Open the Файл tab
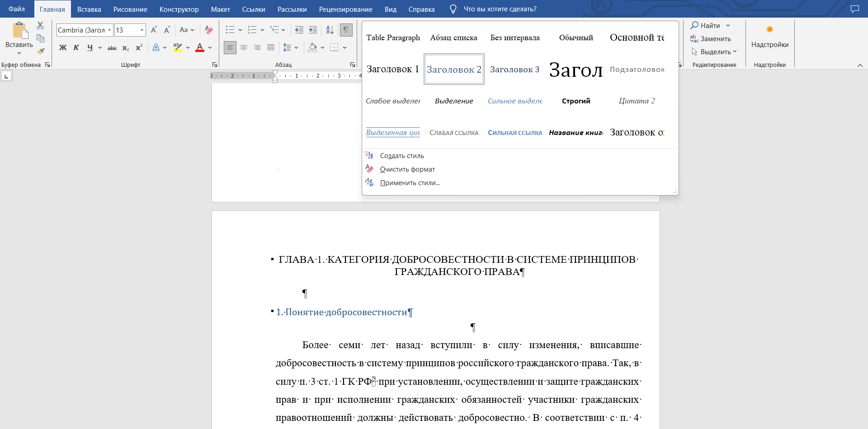Screen dimensions: 868x429 pyautogui.click(x=17, y=9)
